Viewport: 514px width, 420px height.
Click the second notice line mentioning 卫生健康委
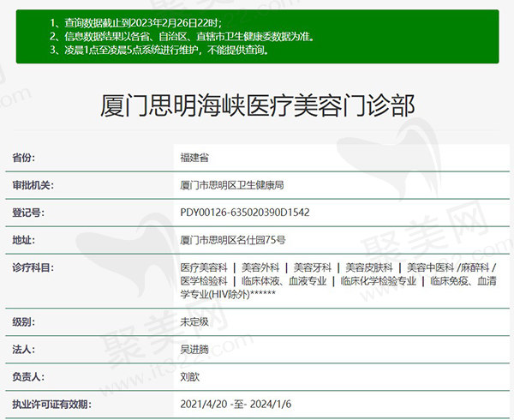(x=169, y=37)
